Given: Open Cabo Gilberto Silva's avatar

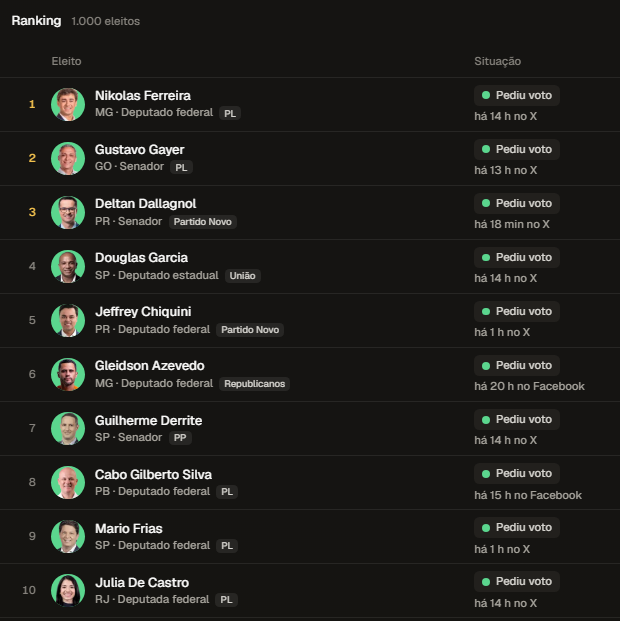Looking at the screenshot, I should click(x=68, y=482).
